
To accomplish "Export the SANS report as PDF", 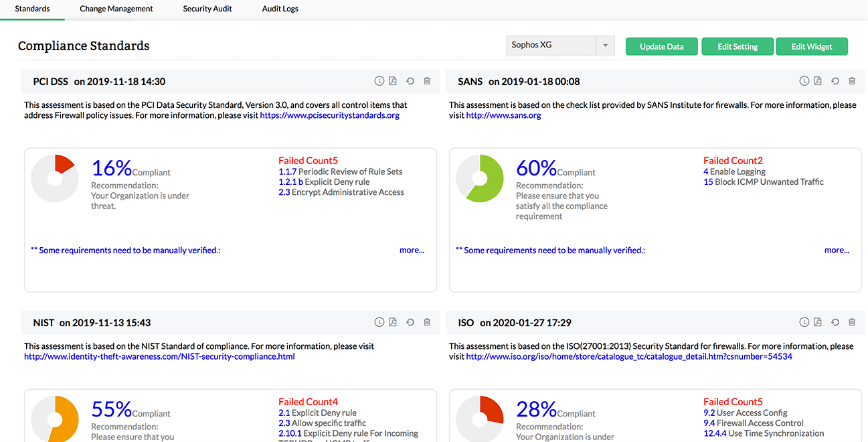I will pos(818,81).
